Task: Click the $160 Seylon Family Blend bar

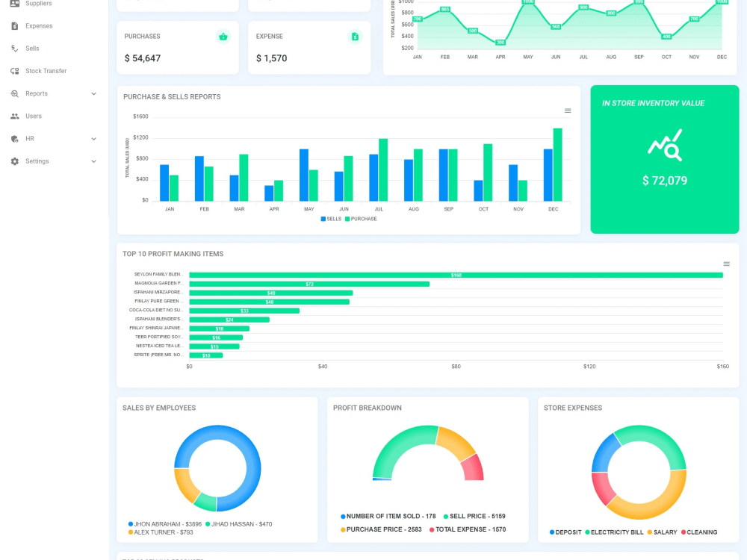Action: (x=456, y=276)
